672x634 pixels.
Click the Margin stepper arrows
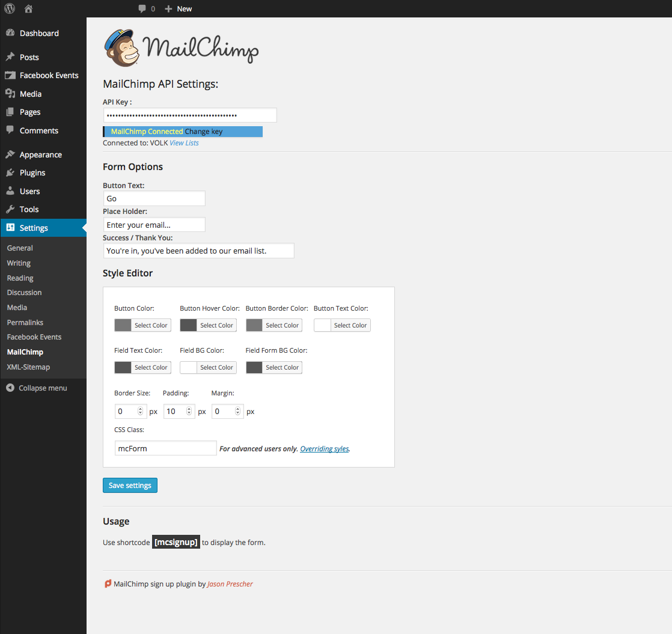(x=237, y=411)
